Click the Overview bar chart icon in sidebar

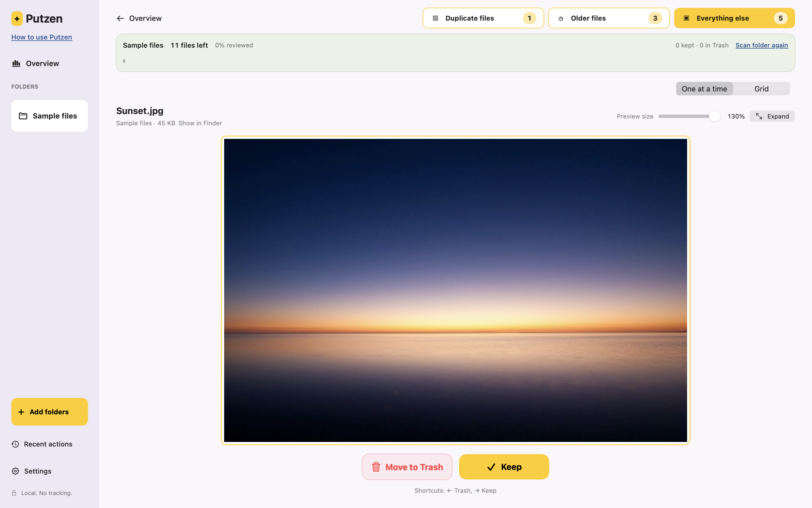16,63
